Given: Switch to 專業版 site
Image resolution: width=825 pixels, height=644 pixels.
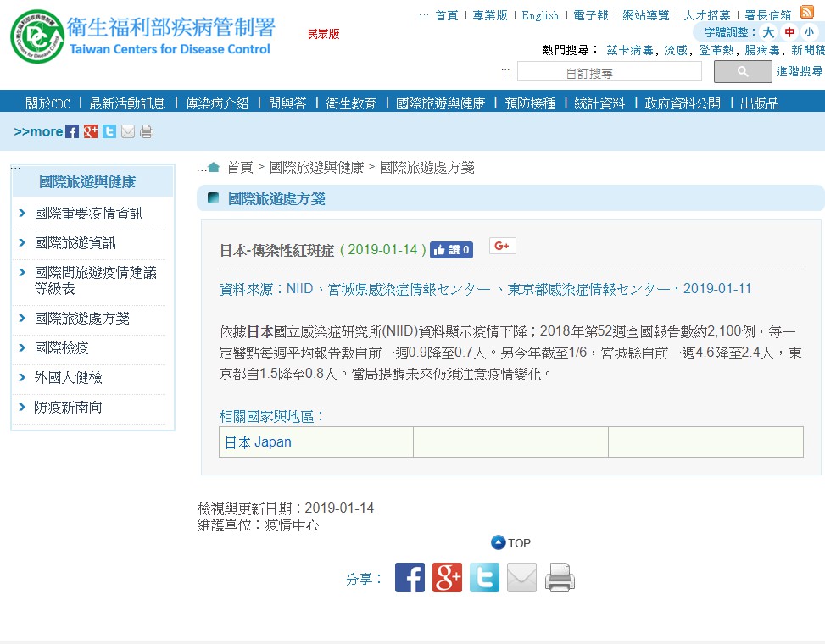Looking at the screenshot, I should [x=490, y=15].
